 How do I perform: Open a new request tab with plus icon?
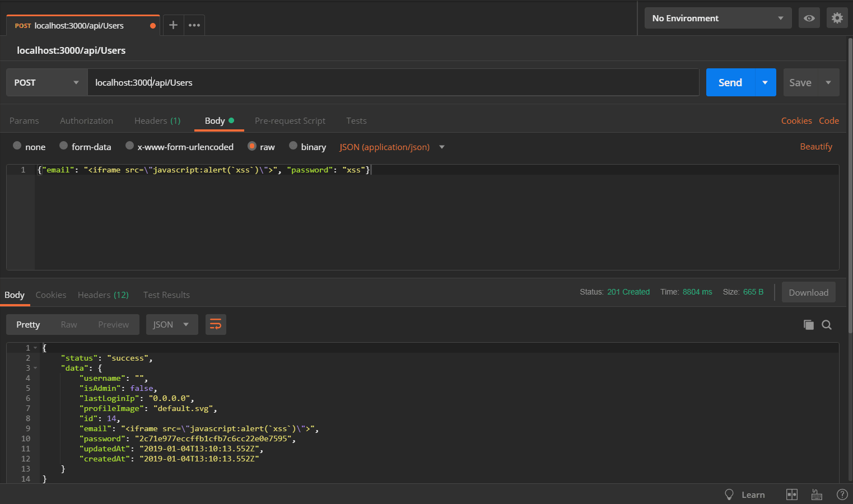(x=173, y=25)
